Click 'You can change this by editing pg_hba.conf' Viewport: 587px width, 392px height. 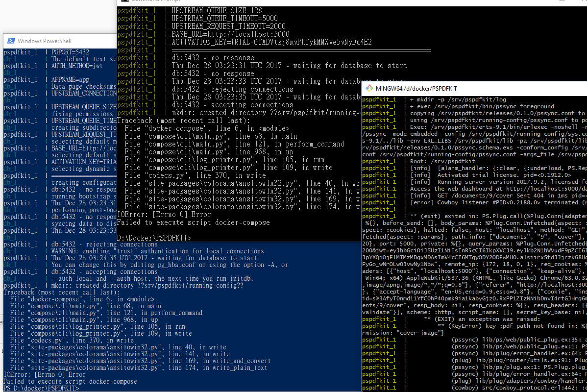point(169,265)
